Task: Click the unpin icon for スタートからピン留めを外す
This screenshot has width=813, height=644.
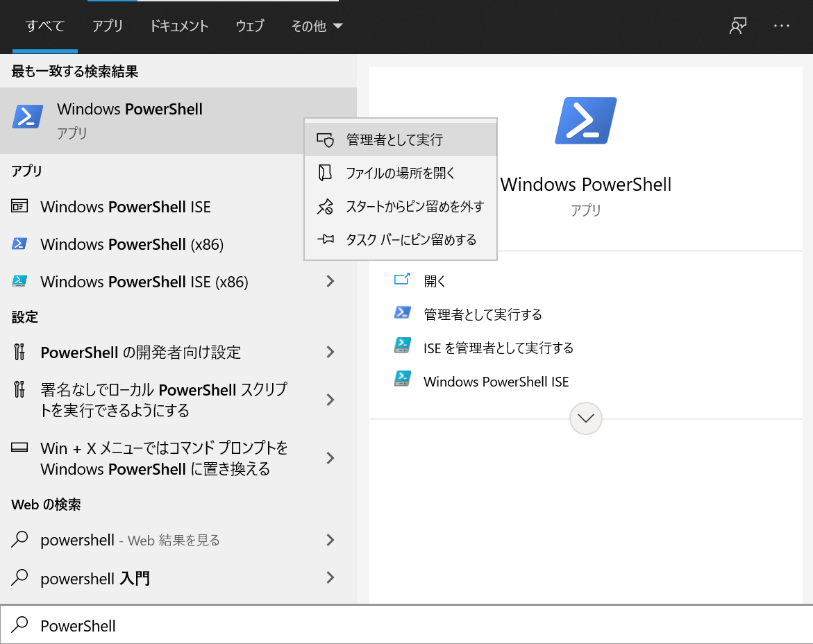Action: coord(326,206)
